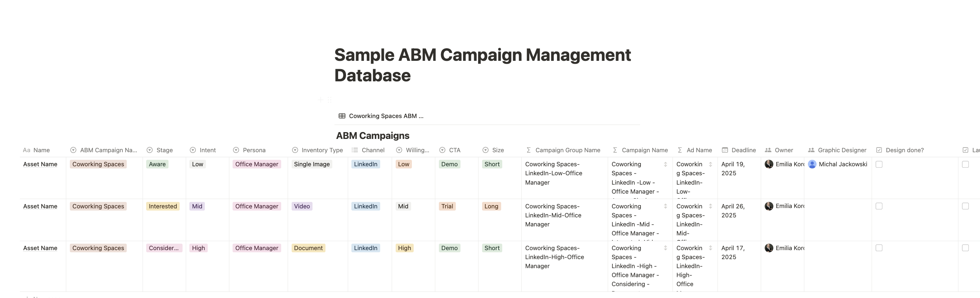Screen dimensions: 980x298
Task: Click the people icon on Graphic Designer column
Action: (811, 150)
